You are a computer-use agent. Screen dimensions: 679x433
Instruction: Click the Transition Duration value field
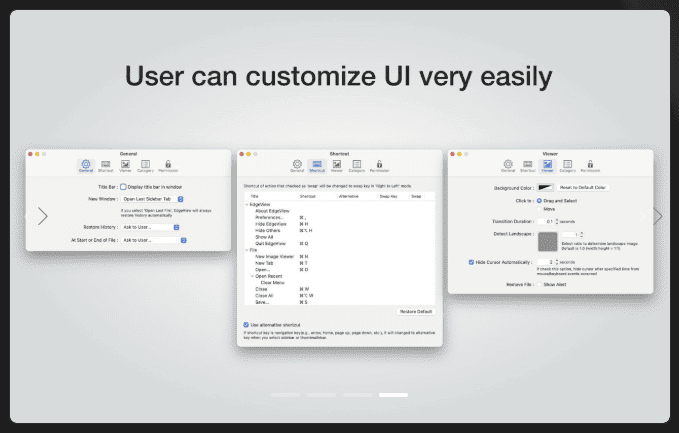point(546,222)
